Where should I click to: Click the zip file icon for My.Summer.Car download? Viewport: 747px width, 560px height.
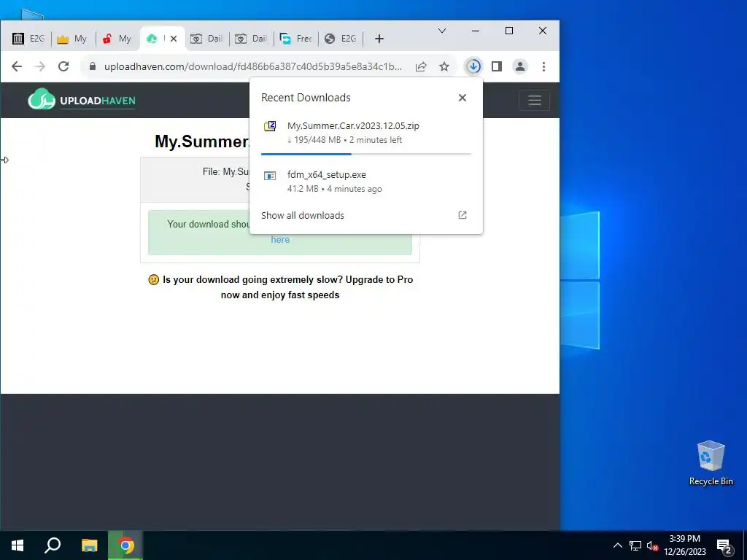(x=270, y=126)
